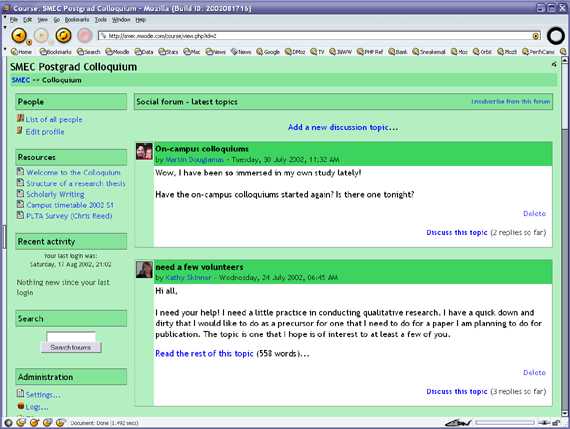Screen dimensions: 570x429
Task: Open the Google bookmark in bookmarks bar
Action: coord(268,52)
